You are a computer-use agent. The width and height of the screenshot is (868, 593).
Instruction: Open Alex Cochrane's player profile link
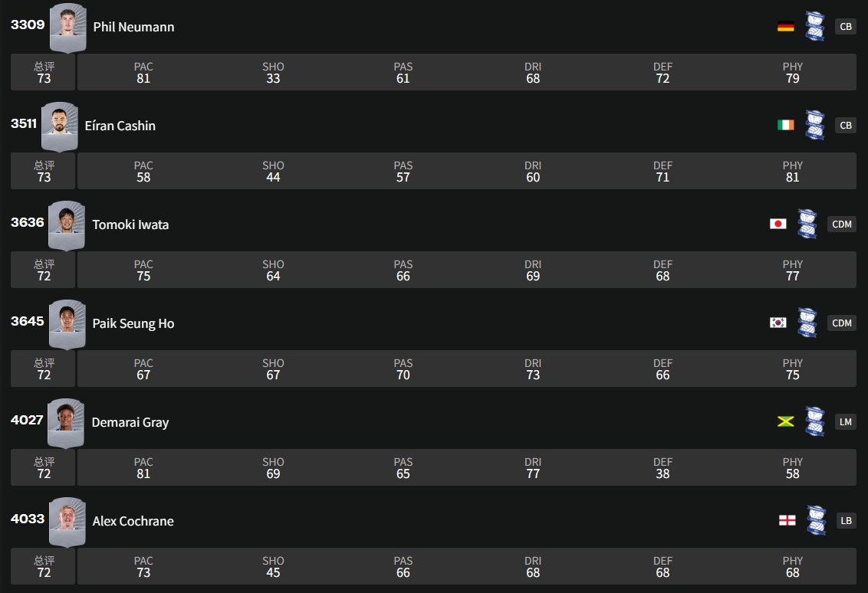133,521
